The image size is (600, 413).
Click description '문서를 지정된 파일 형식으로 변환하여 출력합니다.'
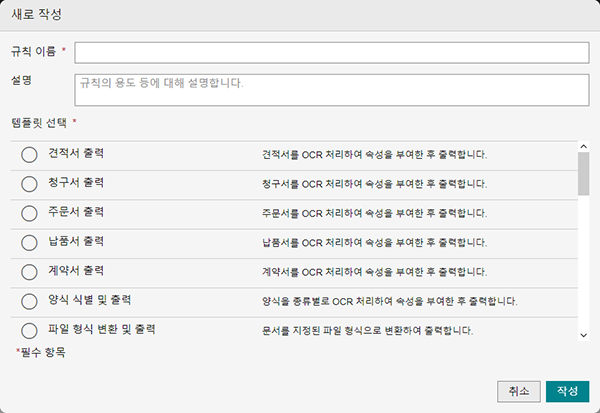click(x=367, y=331)
